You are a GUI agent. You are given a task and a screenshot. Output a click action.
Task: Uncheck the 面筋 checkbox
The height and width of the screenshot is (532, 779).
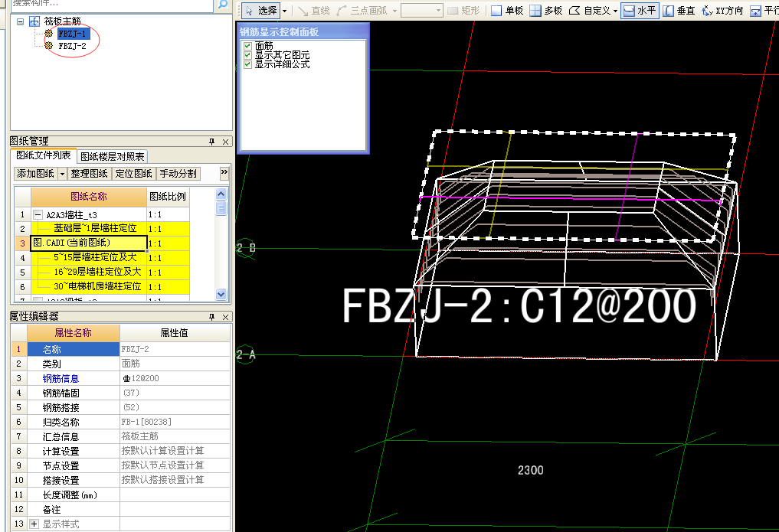coord(248,46)
